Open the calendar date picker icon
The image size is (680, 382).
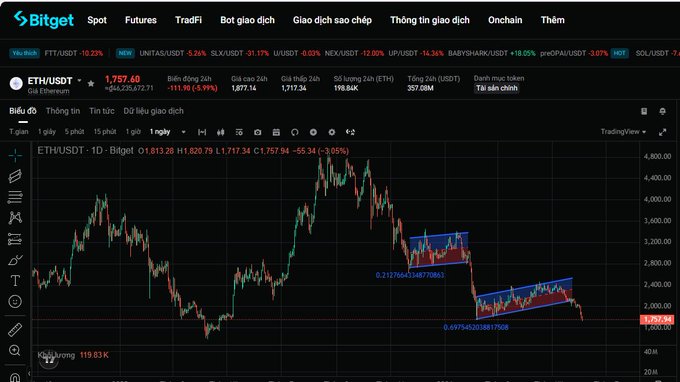point(276,132)
